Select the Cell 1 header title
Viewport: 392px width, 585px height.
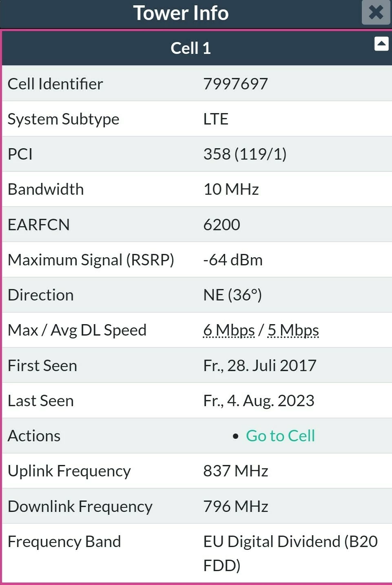pyautogui.click(x=190, y=48)
